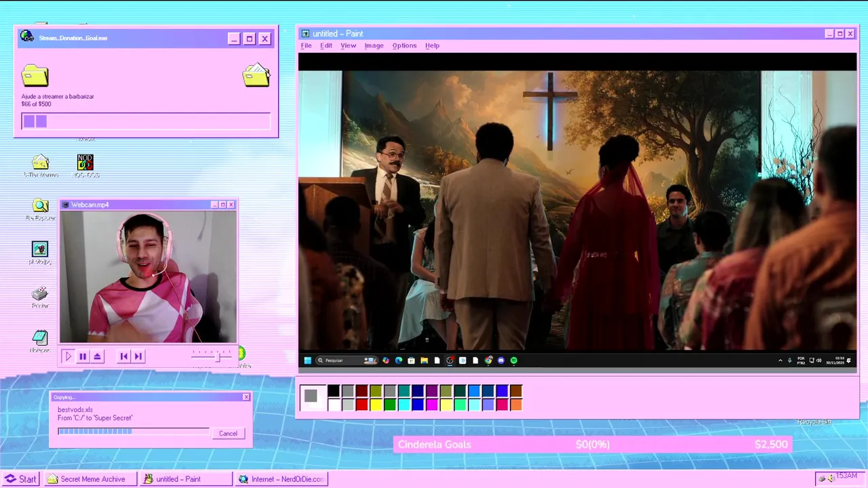
Task: Click the Pesquisar search box in canvas taskbar
Action: (x=346, y=361)
